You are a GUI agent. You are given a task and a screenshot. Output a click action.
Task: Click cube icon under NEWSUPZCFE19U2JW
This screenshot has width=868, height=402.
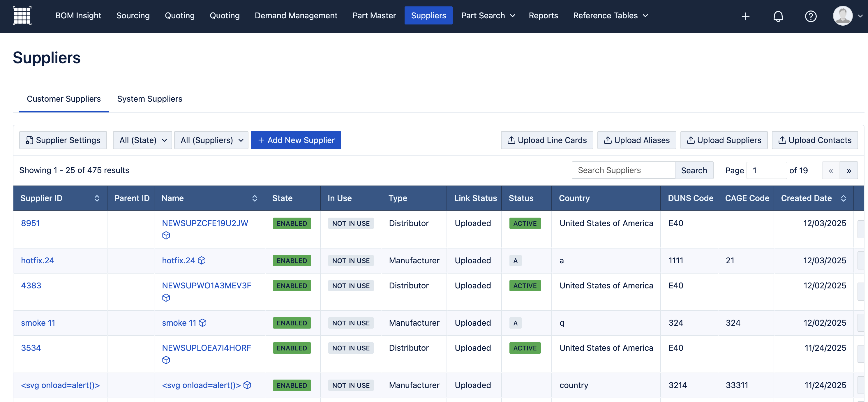coord(166,235)
